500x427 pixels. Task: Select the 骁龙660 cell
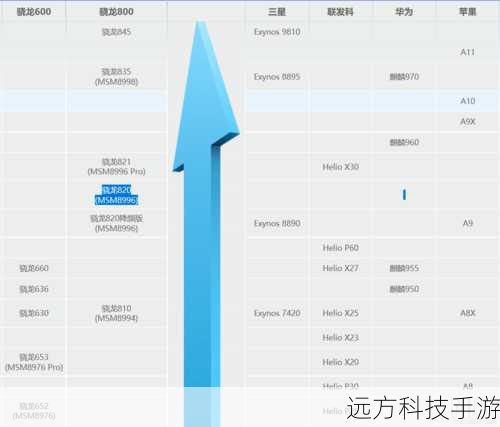pos(34,268)
